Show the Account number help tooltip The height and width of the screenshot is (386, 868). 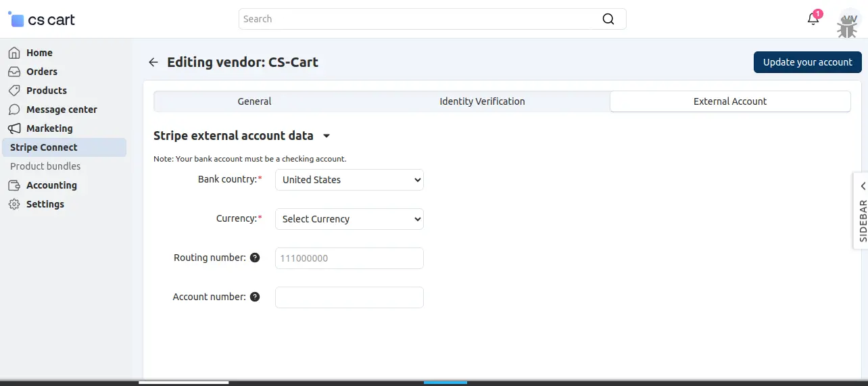point(255,297)
